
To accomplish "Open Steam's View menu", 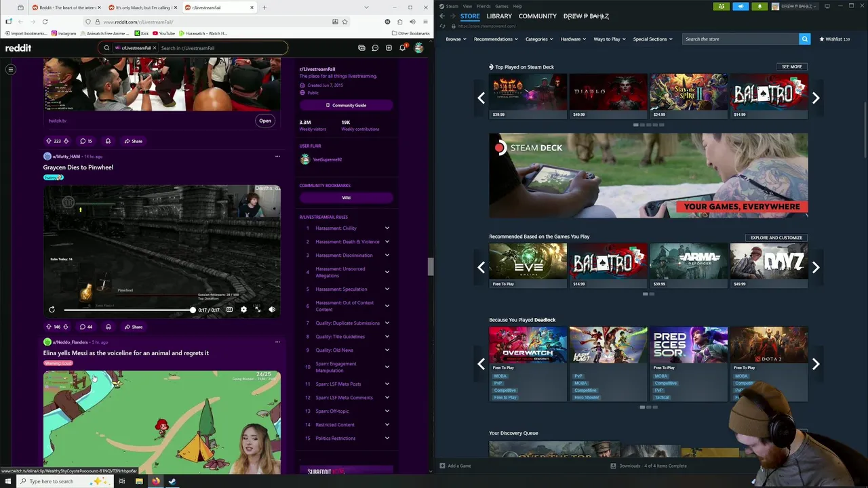I will [x=467, y=6].
